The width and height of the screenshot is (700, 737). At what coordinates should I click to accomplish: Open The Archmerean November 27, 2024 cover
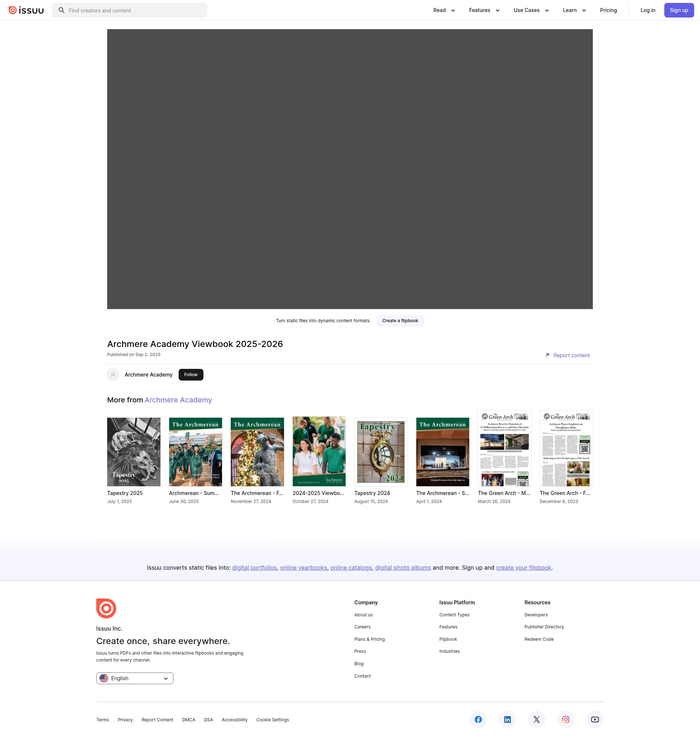257,452
